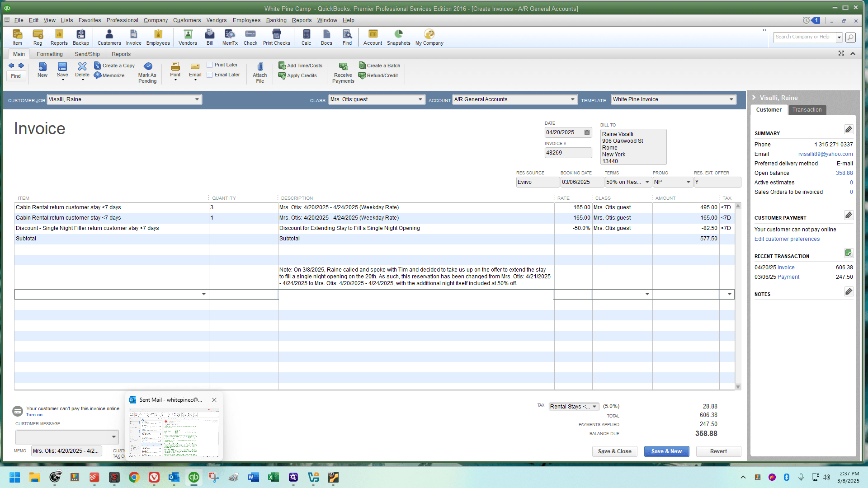868x488 pixels.
Task: Open rvisalli89@yahoo.com email link
Action: pos(826,154)
